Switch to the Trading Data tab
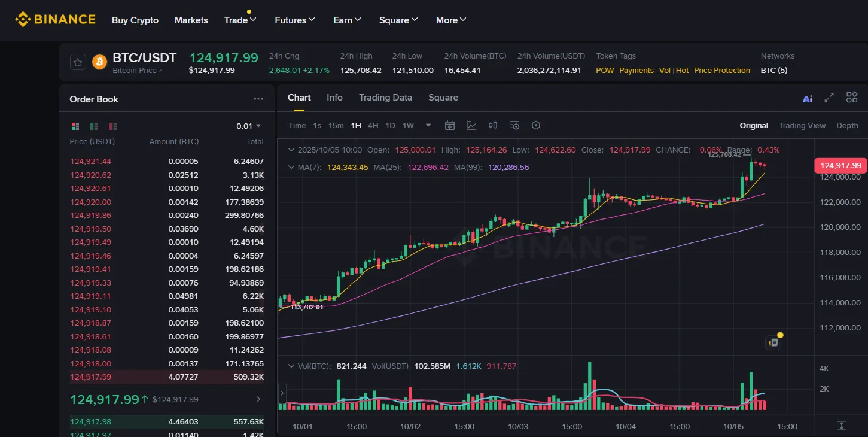The height and width of the screenshot is (437, 868). pyautogui.click(x=385, y=98)
